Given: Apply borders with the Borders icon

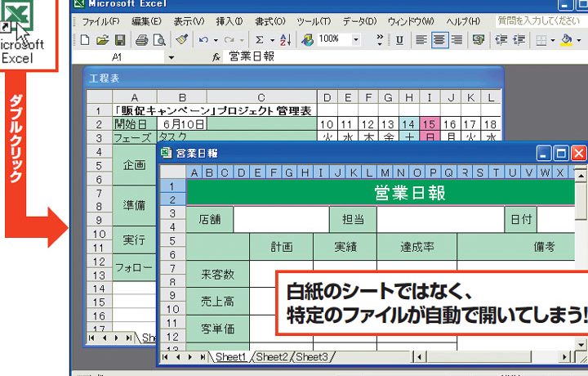Looking at the screenshot, I should point(541,40).
